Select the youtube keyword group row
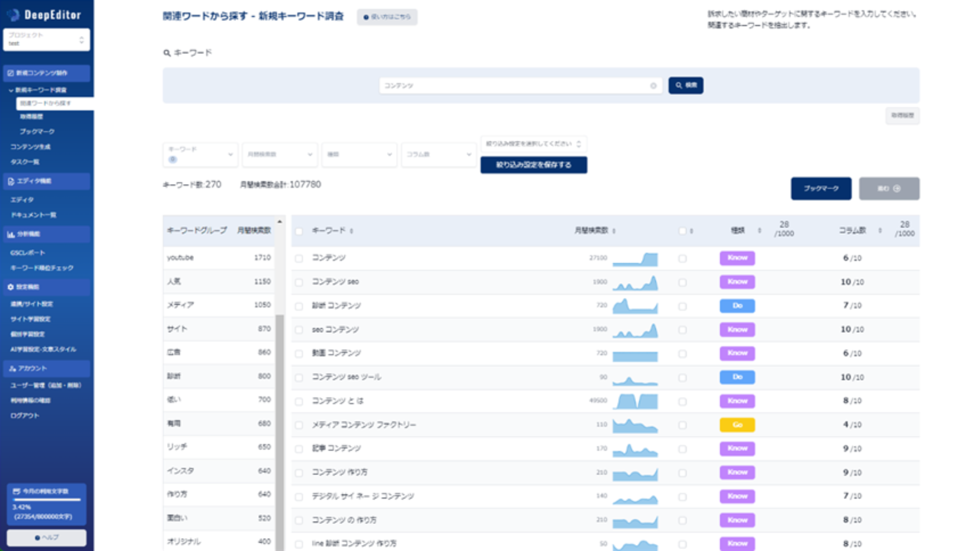980x551 pixels. 219,258
